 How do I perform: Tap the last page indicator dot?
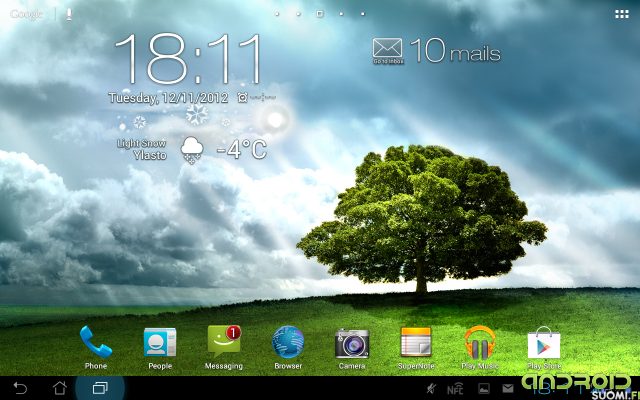(x=363, y=14)
